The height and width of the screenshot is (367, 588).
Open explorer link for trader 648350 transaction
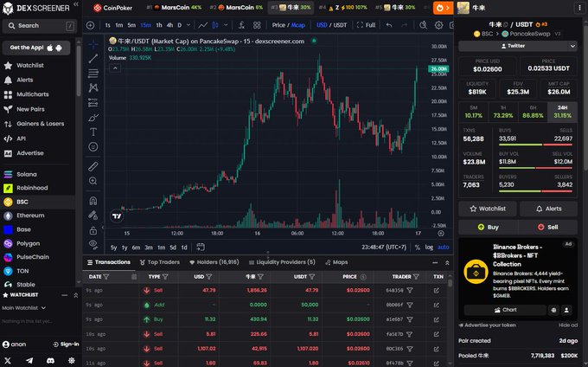pyautogui.click(x=436, y=291)
